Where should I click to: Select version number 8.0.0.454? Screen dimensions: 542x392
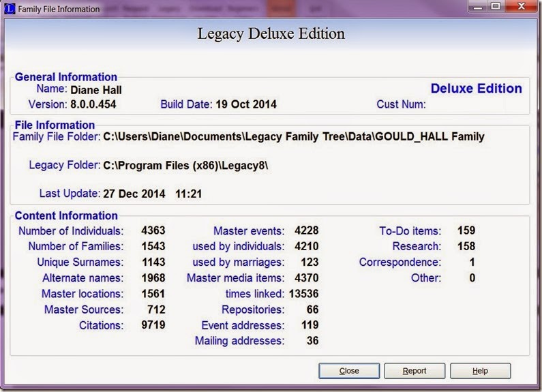93,104
